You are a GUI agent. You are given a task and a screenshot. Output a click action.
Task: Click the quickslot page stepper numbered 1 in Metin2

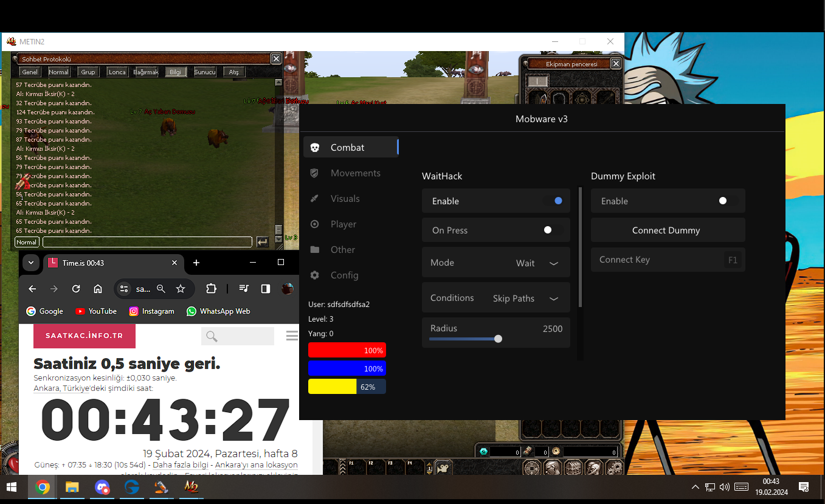(430, 468)
